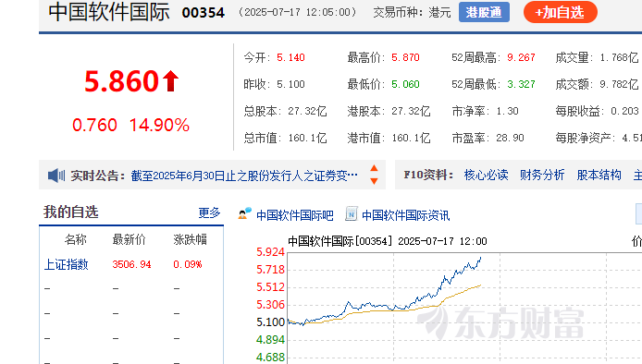Image resolution: width=642 pixels, height=364 pixels.
Task: Open the real-time announcement headline link
Action: (x=244, y=176)
